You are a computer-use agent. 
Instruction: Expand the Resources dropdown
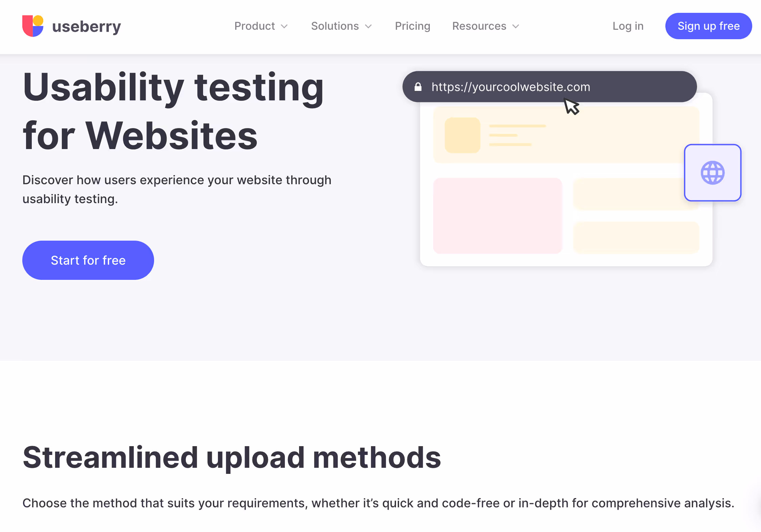coord(485,26)
